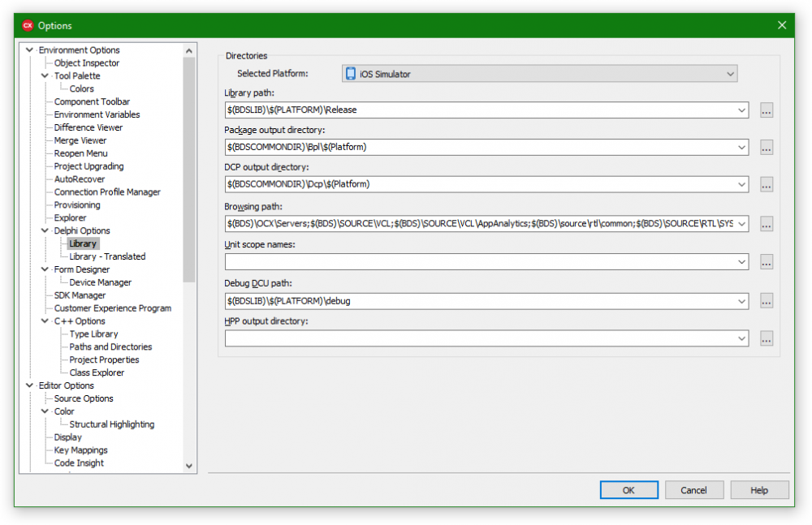Collapse the Delphi Options node

click(x=45, y=231)
